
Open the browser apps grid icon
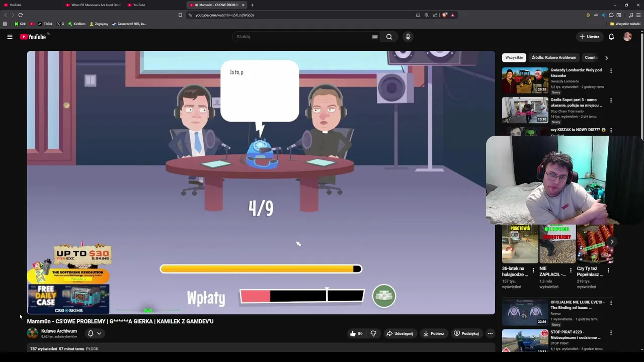click(5, 24)
